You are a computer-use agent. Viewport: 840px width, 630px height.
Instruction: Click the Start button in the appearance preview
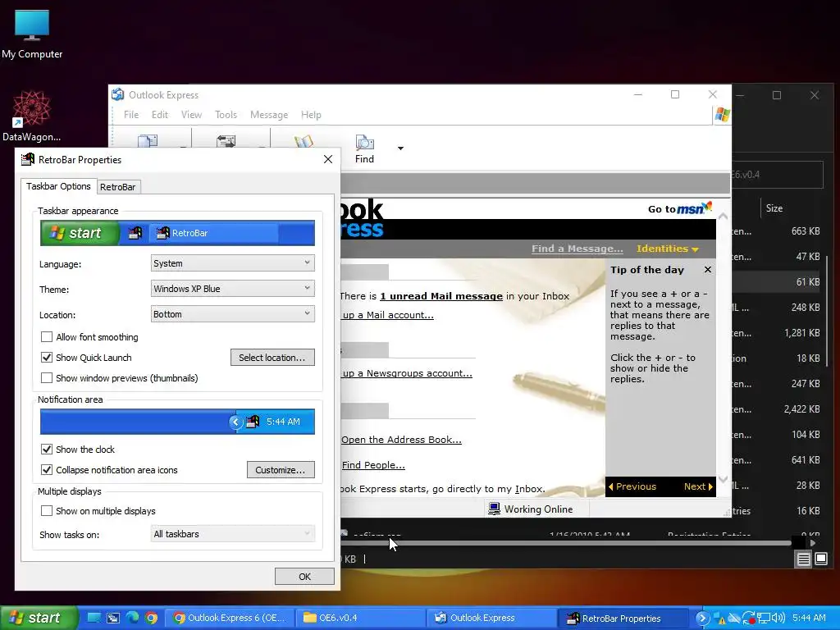click(x=80, y=233)
